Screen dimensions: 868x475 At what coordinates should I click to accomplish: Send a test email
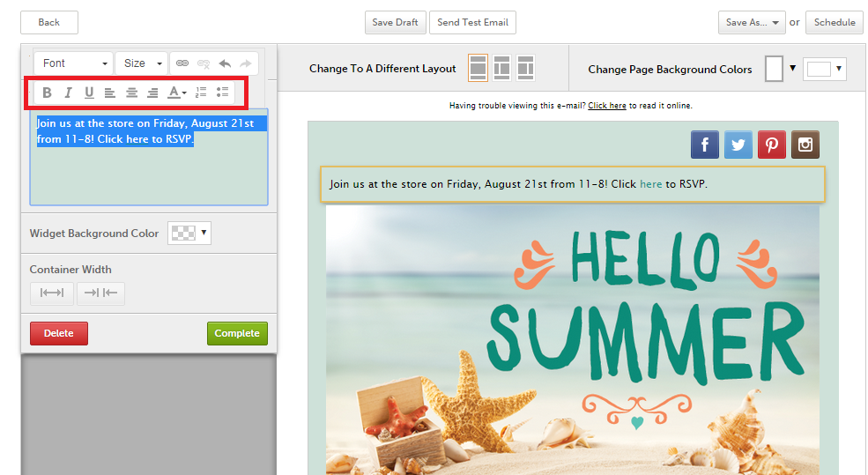(472, 23)
